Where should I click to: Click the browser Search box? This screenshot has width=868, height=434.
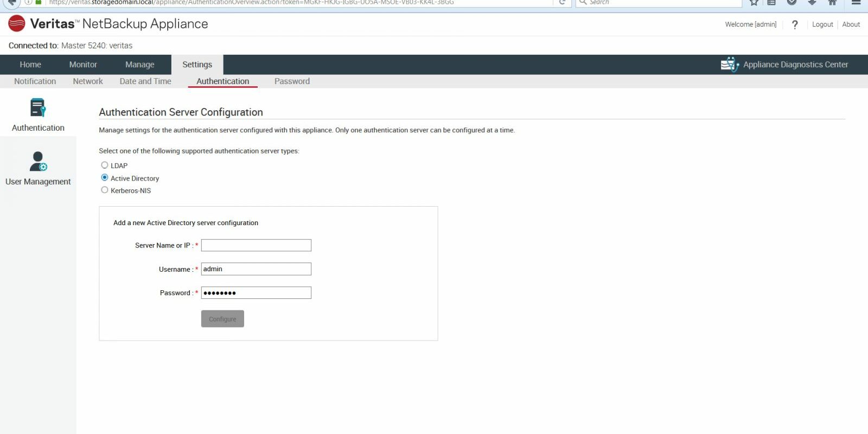[659, 3]
